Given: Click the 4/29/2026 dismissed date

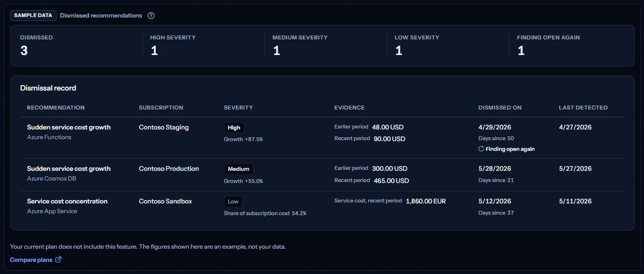Looking at the screenshot, I should point(495,128).
